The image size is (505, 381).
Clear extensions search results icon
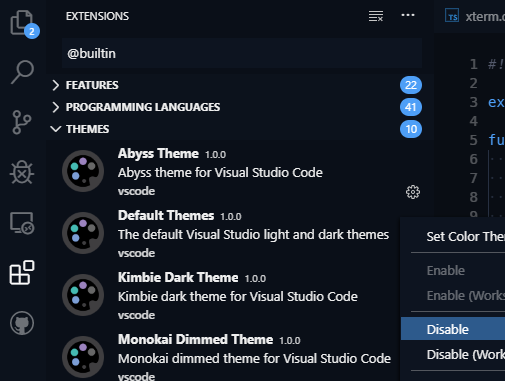tap(376, 16)
